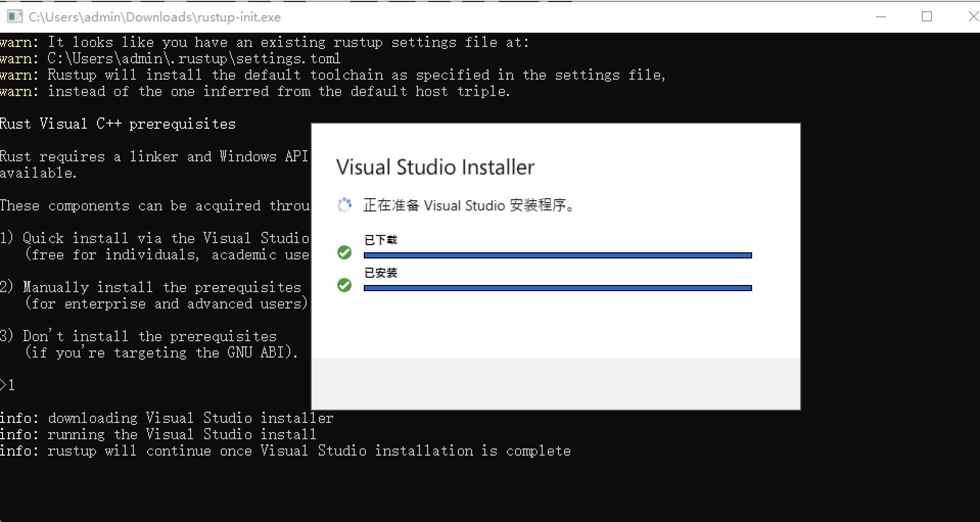This screenshot has height=522, width=980.
Task: Click the 已安装 label
Action: tap(381, 273)
